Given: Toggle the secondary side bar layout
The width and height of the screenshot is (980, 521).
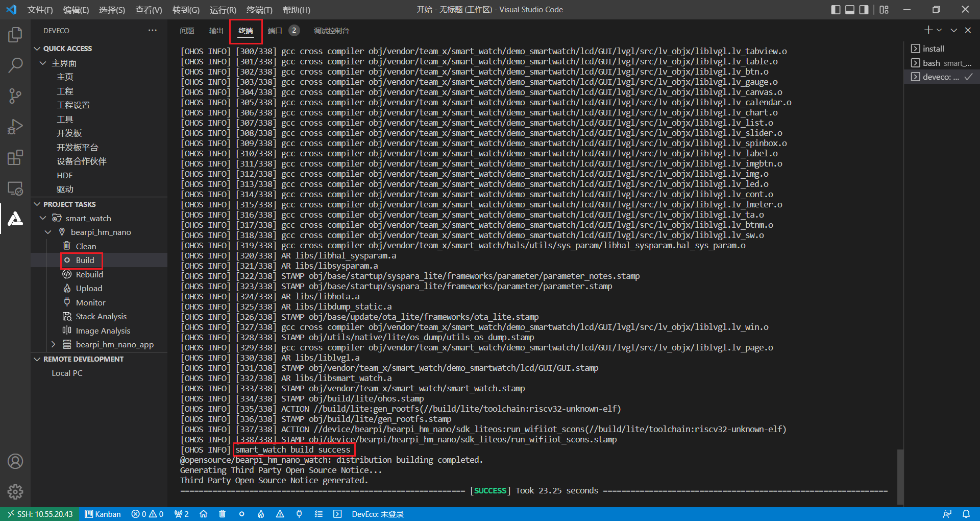Looking at the screenshot, I should pyautogui.click(x=864, y=10).
